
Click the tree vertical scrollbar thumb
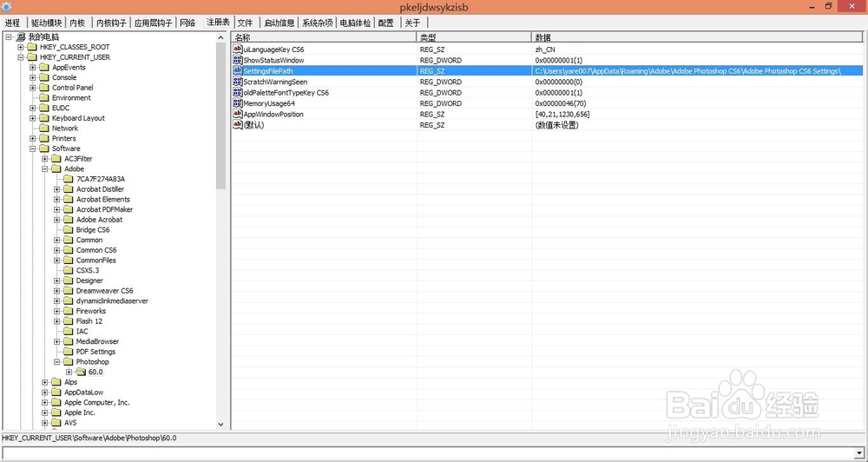pyautogui.click(x=220, y=115)
